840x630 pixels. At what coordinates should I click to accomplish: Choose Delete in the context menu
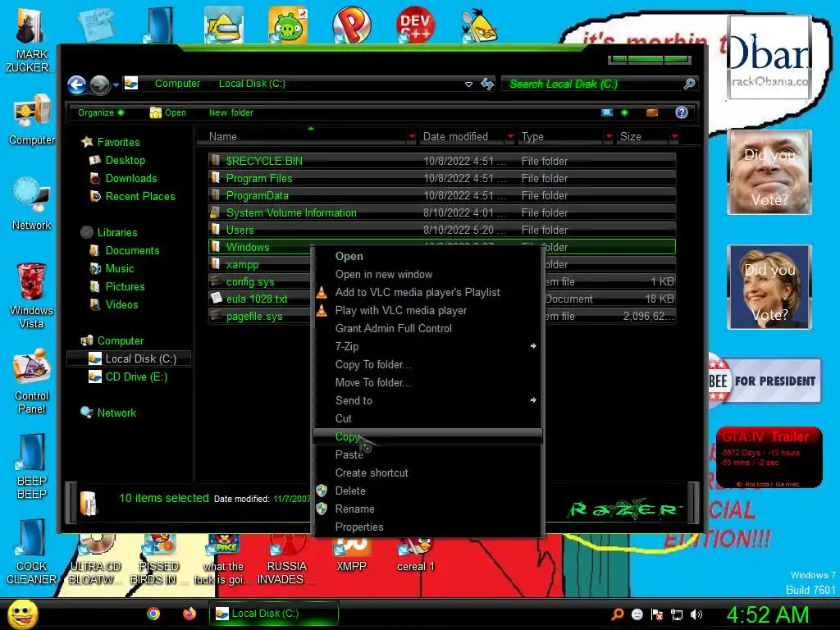point(427,491)
